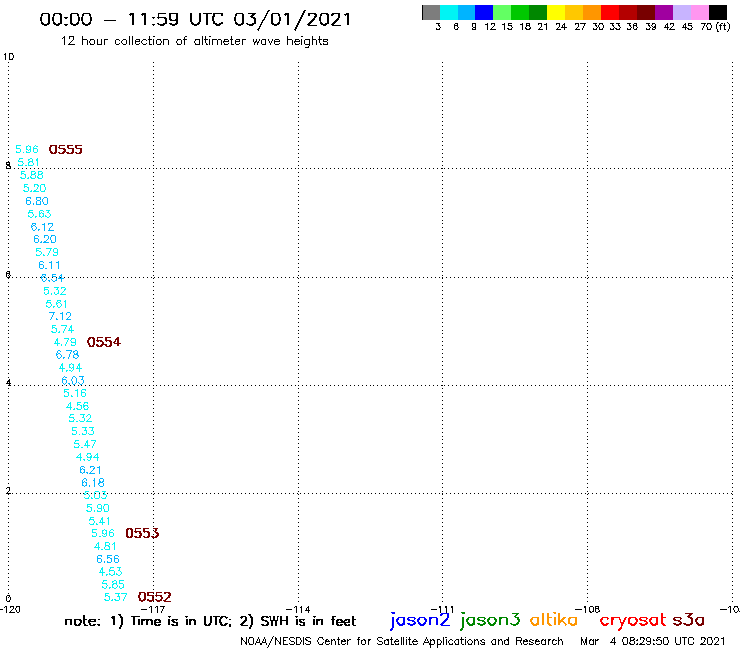Click the jason3 satellite label
This screenshot has width=740, height=650.
pos(489,620)
